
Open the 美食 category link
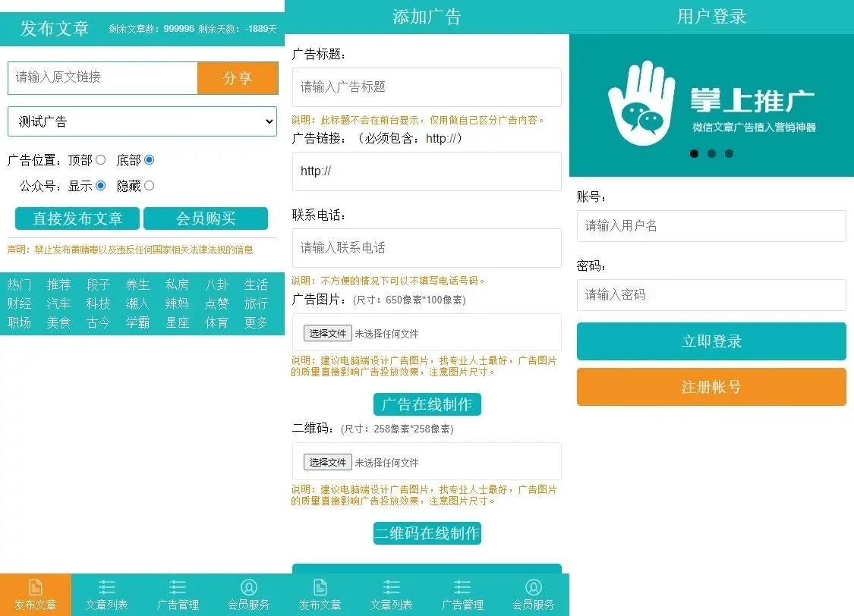tap(58, 322)
